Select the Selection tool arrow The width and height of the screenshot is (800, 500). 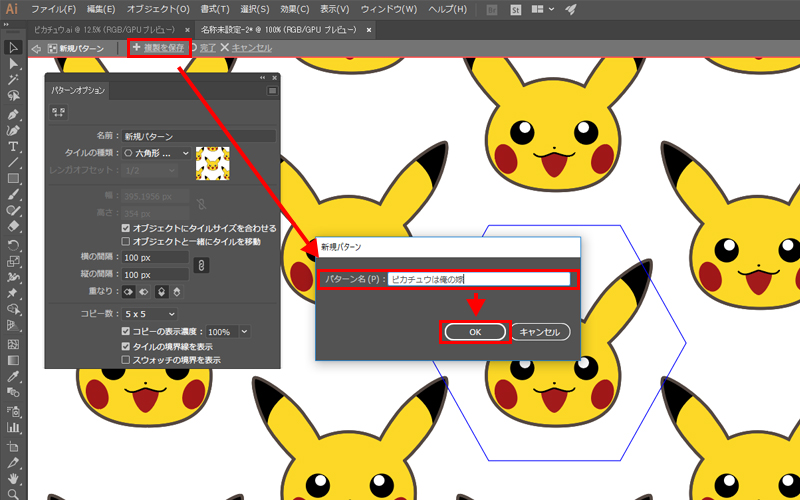pos(13,47)
